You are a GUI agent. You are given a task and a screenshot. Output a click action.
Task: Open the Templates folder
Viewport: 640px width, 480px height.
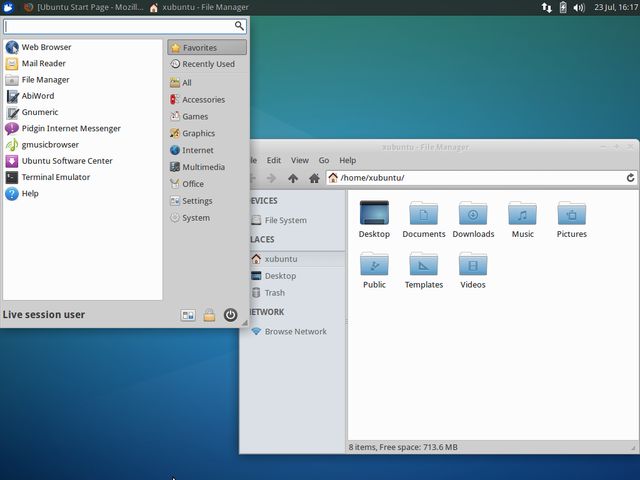pyautogui.click(x=424, y=270)
